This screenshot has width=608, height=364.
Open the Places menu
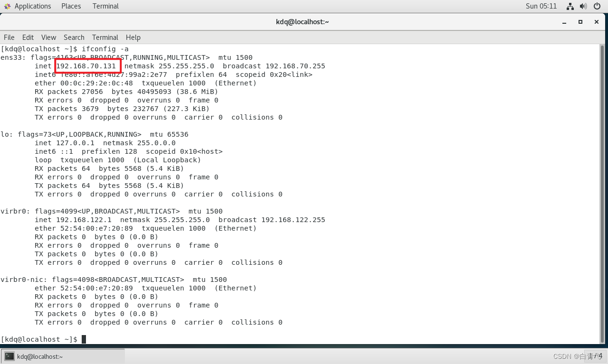pos(71,6)
